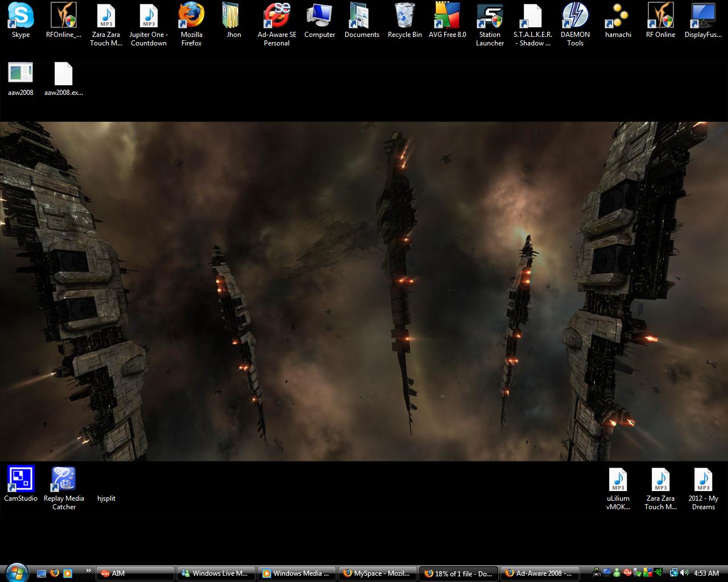Open the Razer tray icon
Screen dimensions: 728x582
click(x=658, y=573)
